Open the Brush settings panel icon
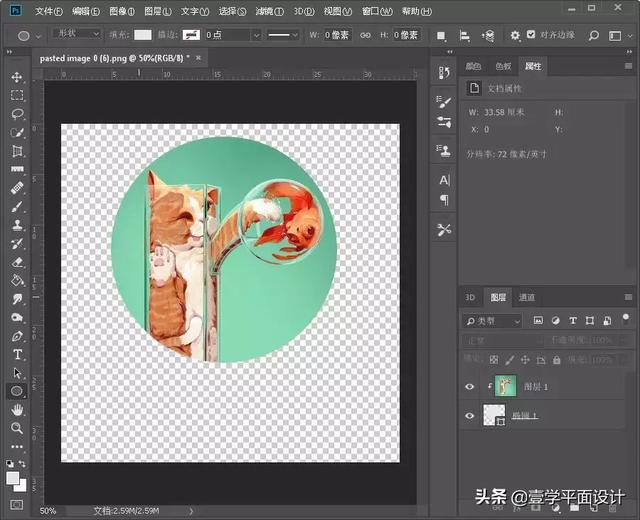This screenshot has height=520, width=640. point(444,102)
